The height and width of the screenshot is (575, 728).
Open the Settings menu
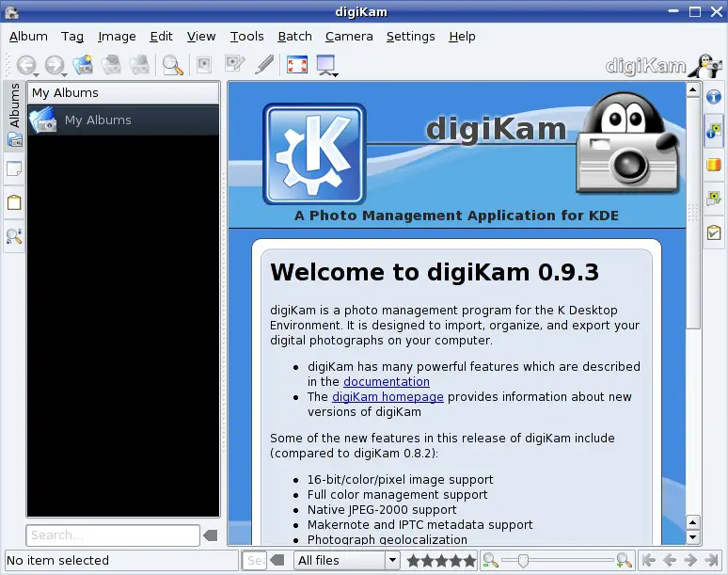click(411, 36)
